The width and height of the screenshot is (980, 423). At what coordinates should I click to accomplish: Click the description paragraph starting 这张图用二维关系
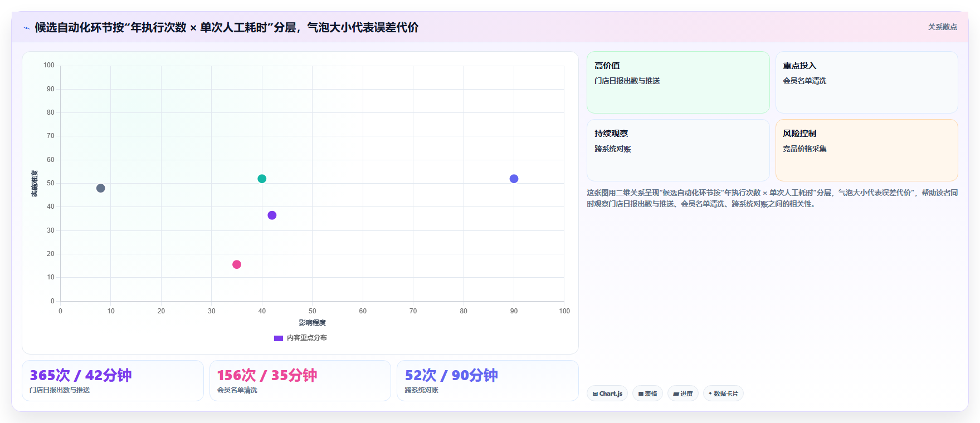[772, 198]
